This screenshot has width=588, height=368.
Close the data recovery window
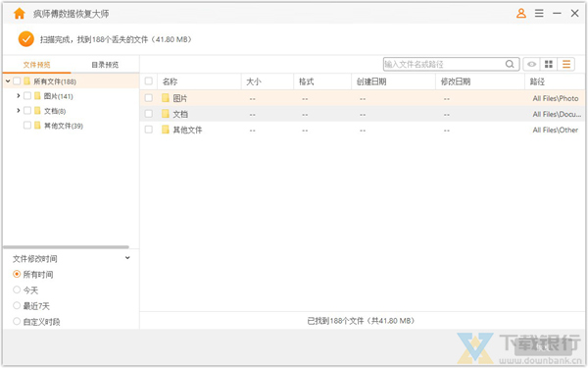[574, 14]
